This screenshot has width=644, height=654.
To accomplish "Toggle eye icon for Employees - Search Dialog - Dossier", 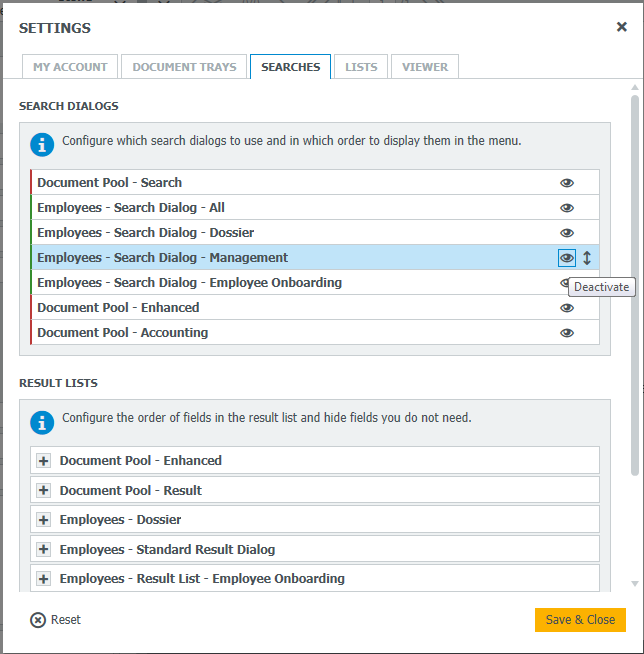I will coord(567,233).
